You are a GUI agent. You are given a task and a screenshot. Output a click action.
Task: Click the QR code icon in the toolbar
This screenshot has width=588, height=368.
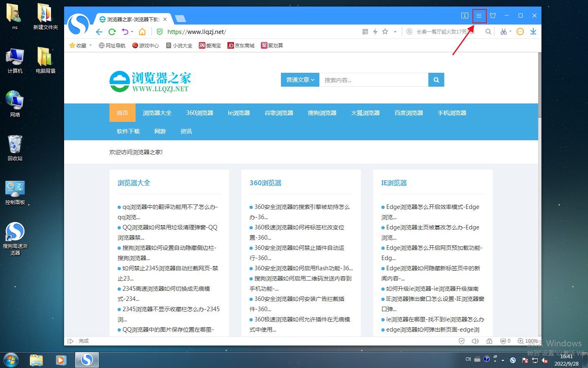pos(365,31)
